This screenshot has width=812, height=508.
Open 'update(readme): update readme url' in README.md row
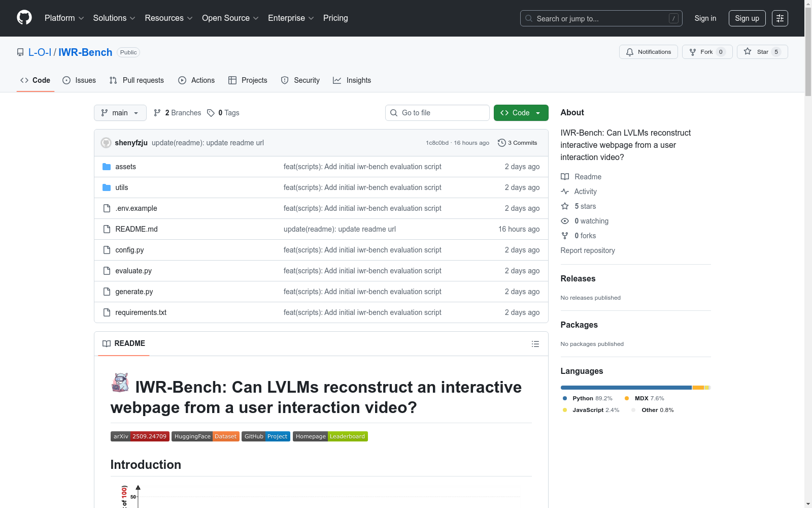coord(340,229)
